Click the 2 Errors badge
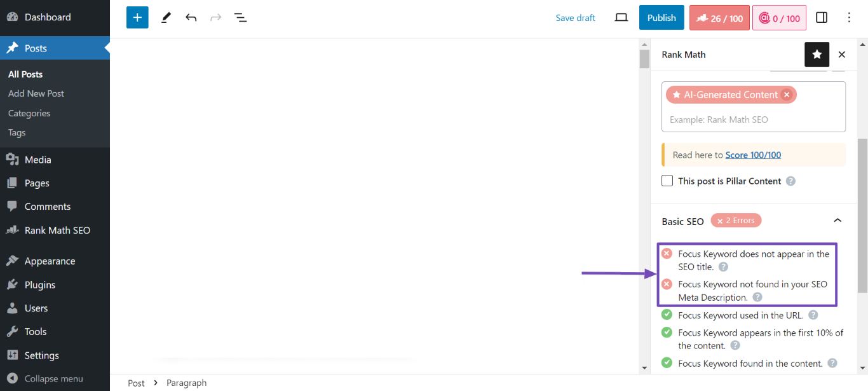 [736, 221]
